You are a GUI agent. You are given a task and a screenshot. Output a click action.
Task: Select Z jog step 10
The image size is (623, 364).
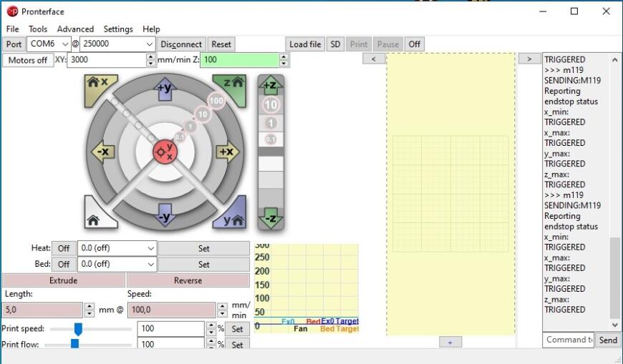(x=271, y=105)
